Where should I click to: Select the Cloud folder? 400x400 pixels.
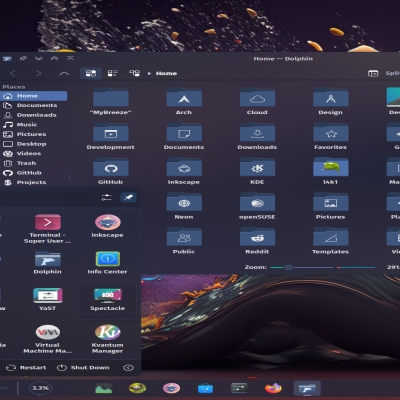(257, 101)
